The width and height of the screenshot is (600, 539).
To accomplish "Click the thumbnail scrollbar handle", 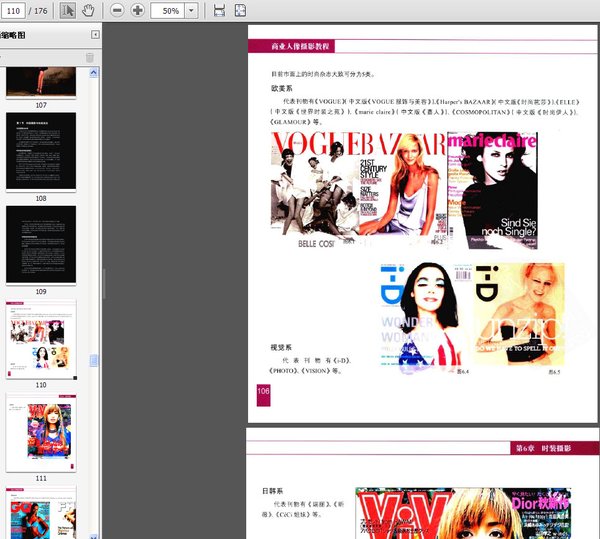I will (x=94, y=360).
